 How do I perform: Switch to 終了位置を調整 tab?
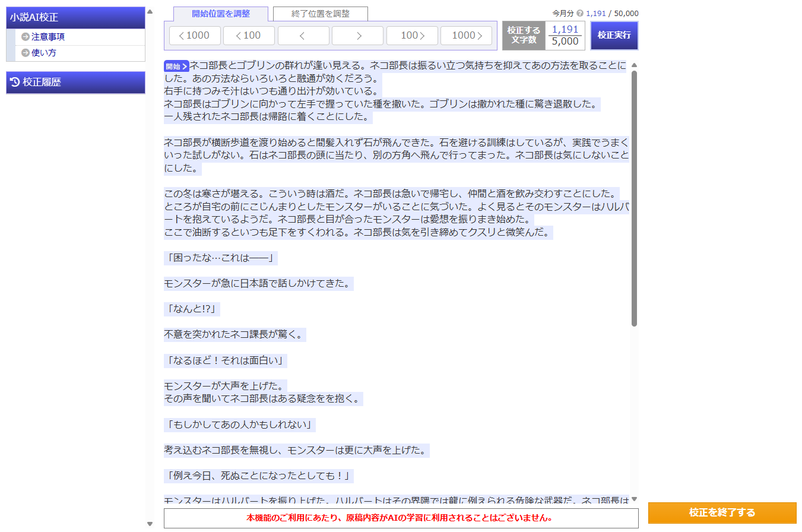click(x=321, y=14)
